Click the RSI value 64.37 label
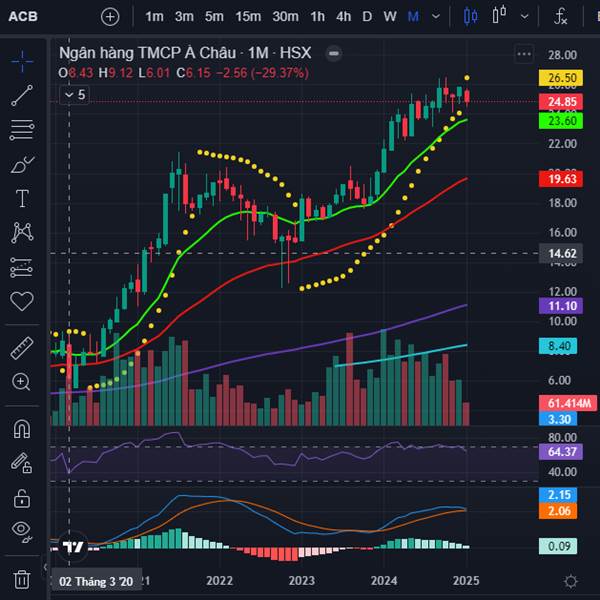600x600 pixels. (561, 452)
